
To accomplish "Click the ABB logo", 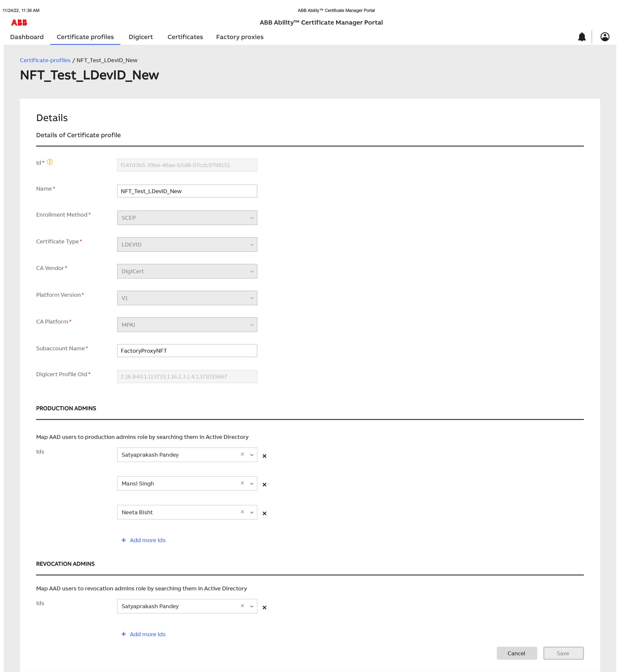I will click(19, 22).
